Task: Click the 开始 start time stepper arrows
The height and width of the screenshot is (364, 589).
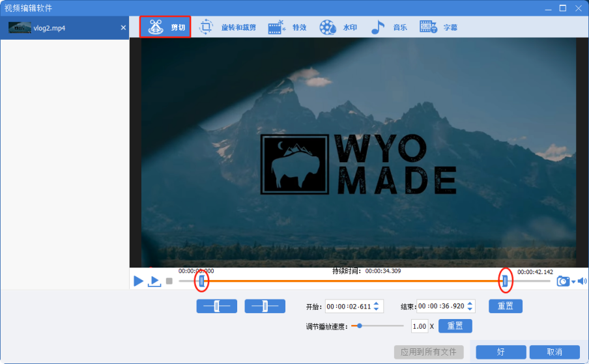Action: tap(377, 306)
